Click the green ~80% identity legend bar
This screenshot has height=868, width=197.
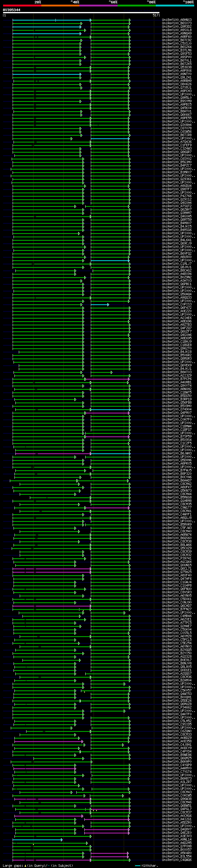point(137,6)
